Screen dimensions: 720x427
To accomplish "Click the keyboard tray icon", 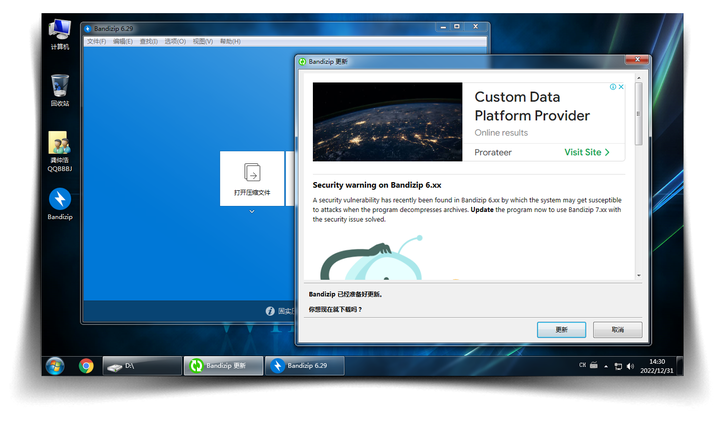I will 594,365.
